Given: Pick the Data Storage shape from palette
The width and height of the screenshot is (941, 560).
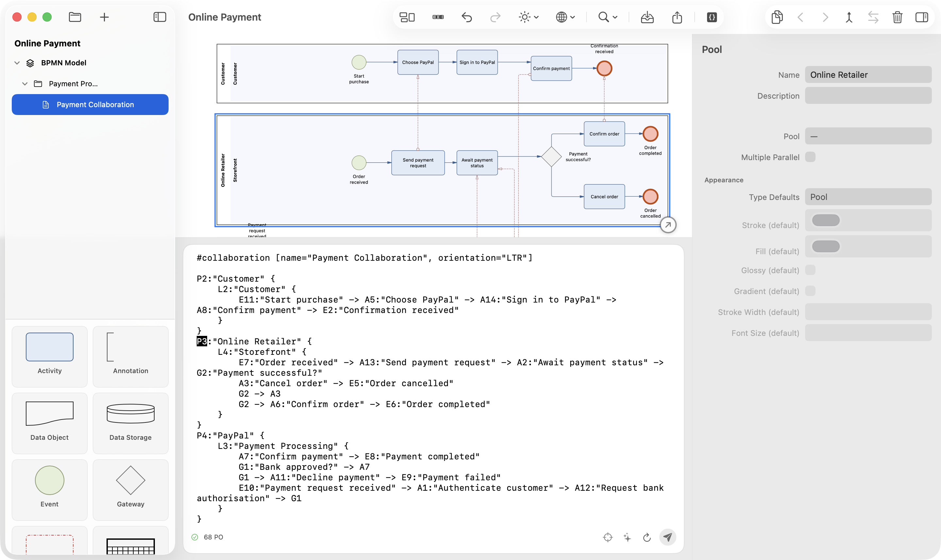Looking at the screenshot, I should (131, 423).
